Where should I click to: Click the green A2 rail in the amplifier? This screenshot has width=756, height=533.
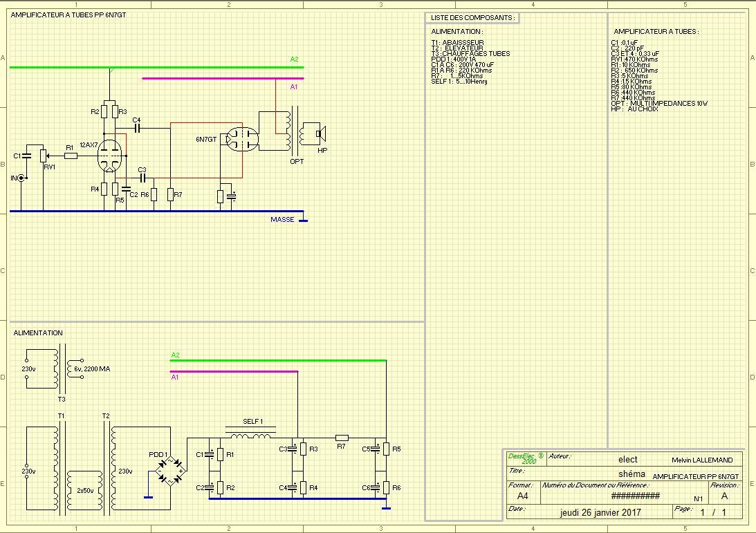[x=157, y=68]
